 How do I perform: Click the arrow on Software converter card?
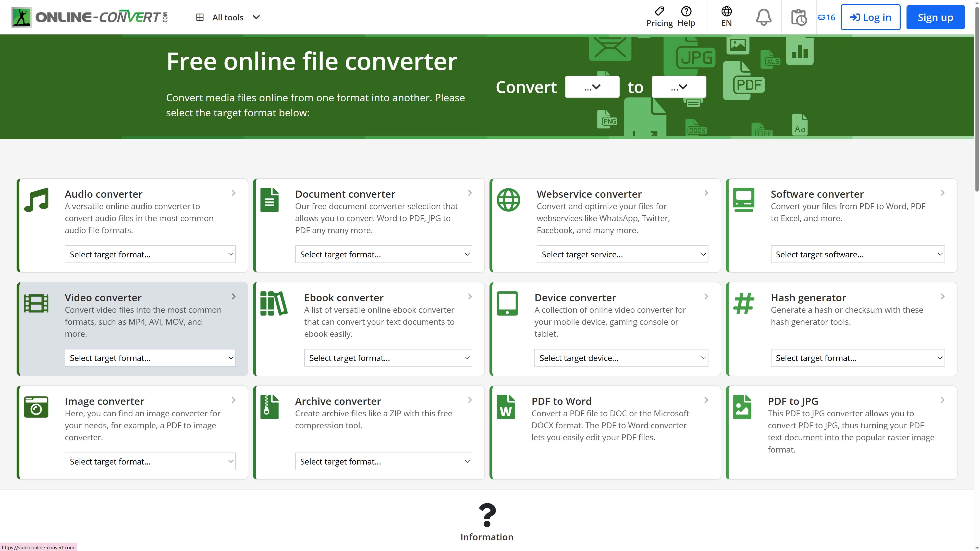tap(942, 193)
